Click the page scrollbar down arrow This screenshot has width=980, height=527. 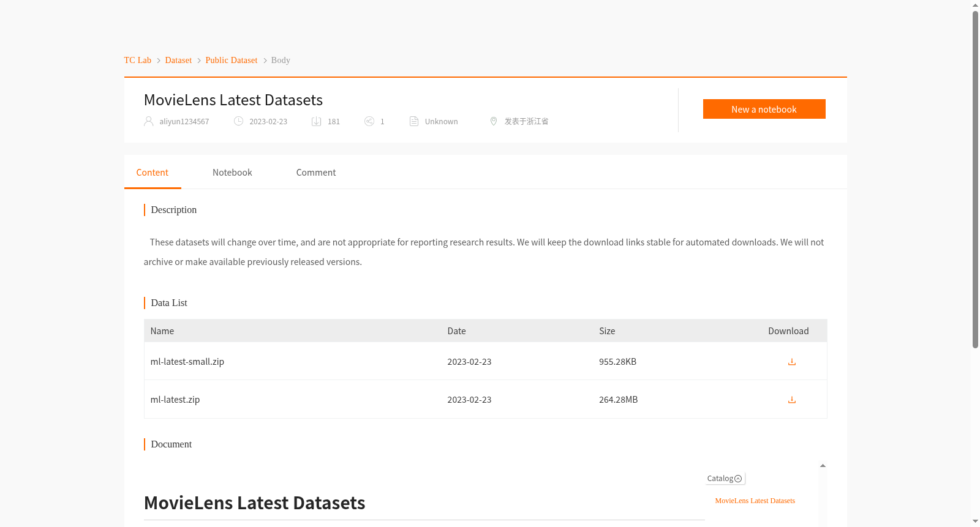click(975, 521)
